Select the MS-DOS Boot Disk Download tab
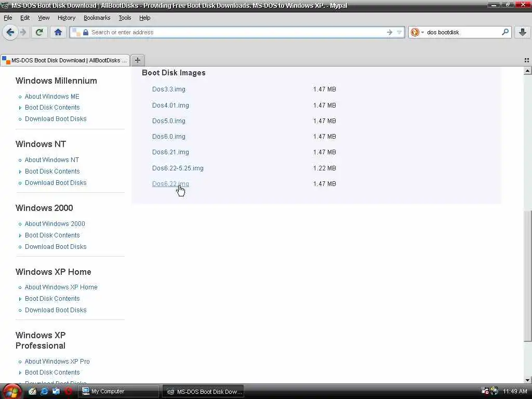Viewport: 532px width, 399px height. (65, 60)
